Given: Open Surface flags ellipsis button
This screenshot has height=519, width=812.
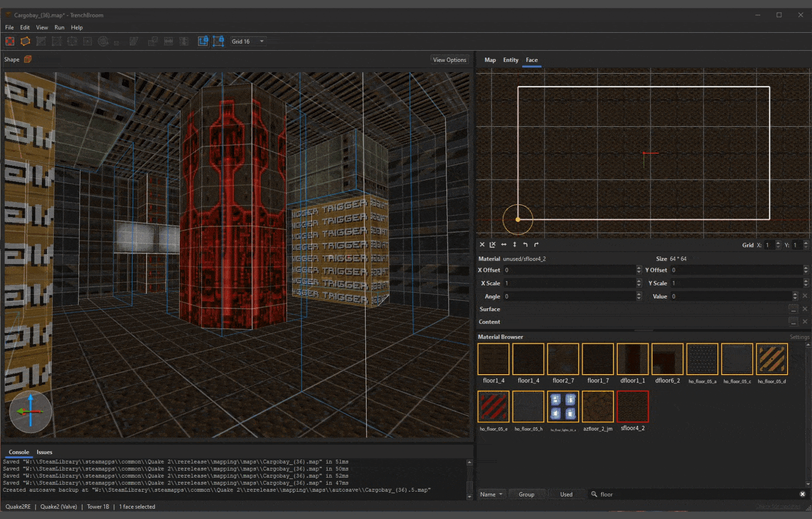Looking at the screenshot, I should click(x=793, y=309).
